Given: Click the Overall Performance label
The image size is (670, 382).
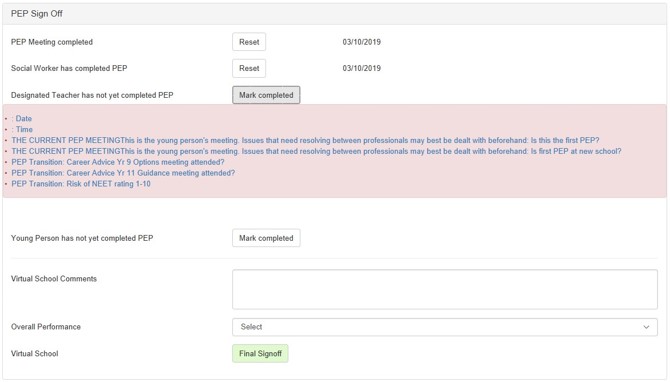Looking at the screenshot, I should 46,327.
